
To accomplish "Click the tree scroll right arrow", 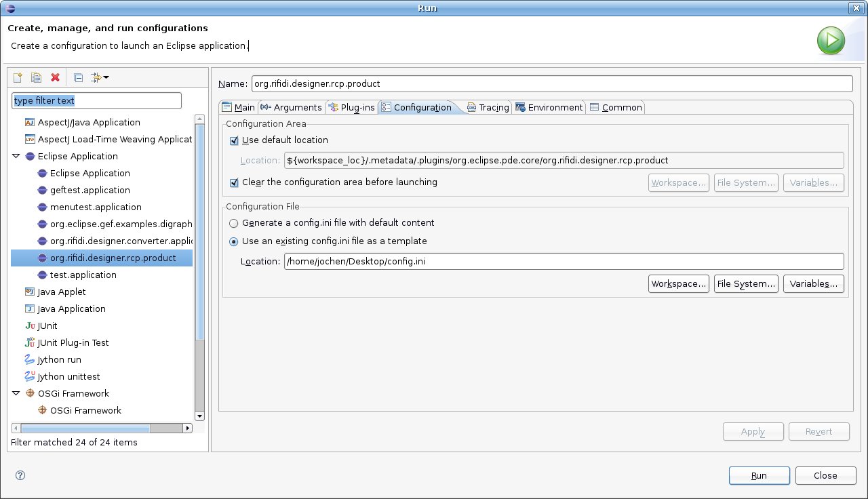I will [x=188, y=428].
